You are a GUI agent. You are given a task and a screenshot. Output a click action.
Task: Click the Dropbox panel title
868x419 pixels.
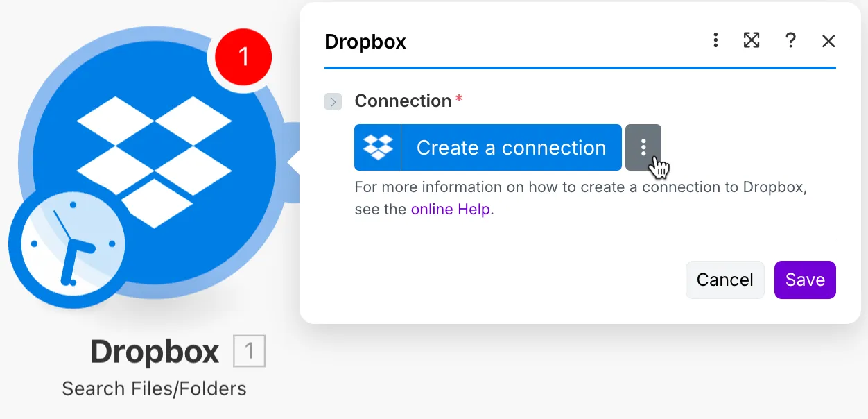[x=365, y=42]
